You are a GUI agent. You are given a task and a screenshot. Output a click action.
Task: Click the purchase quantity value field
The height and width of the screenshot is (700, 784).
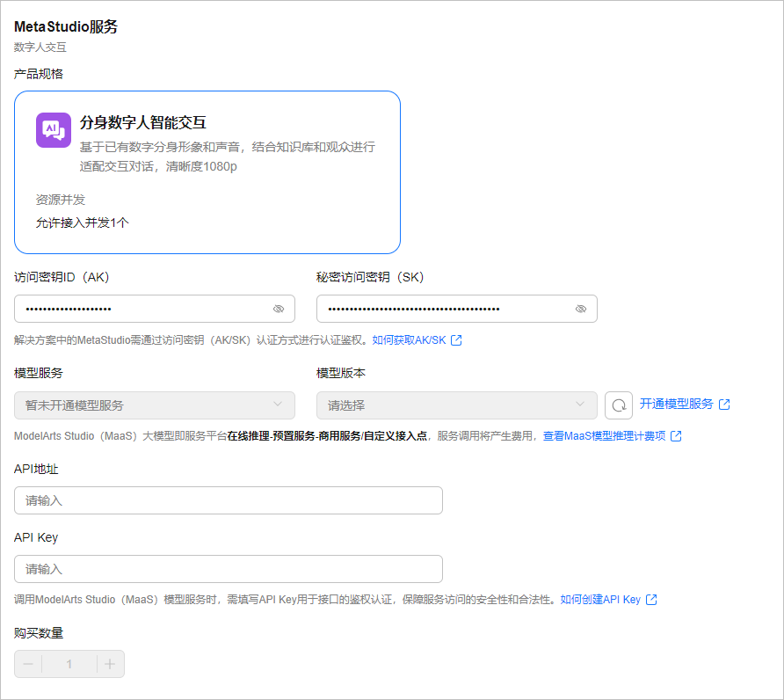(x=69, y=664)
